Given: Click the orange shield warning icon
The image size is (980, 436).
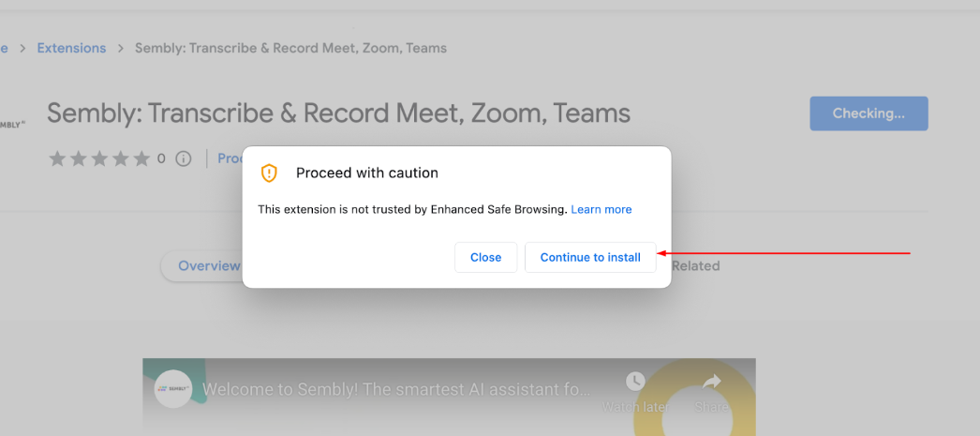Looking at the screenshot, I should [269, 173].
